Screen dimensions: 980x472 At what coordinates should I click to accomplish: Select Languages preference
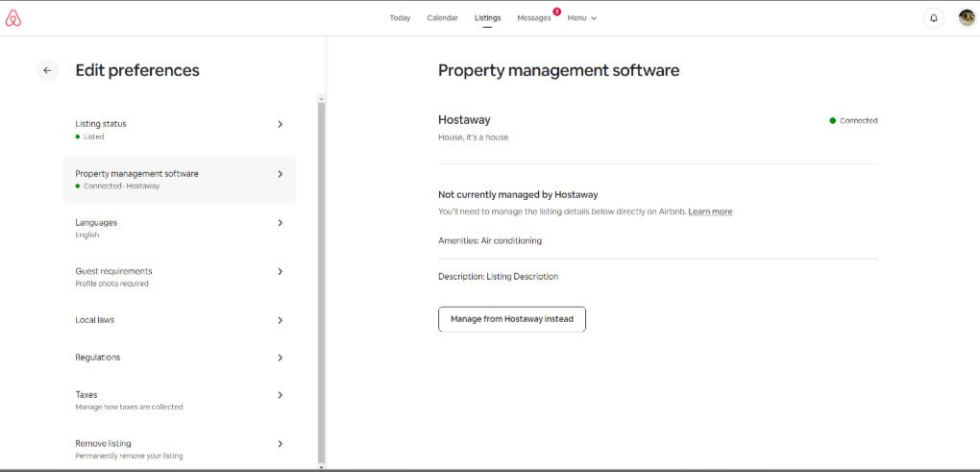[180, 228]
